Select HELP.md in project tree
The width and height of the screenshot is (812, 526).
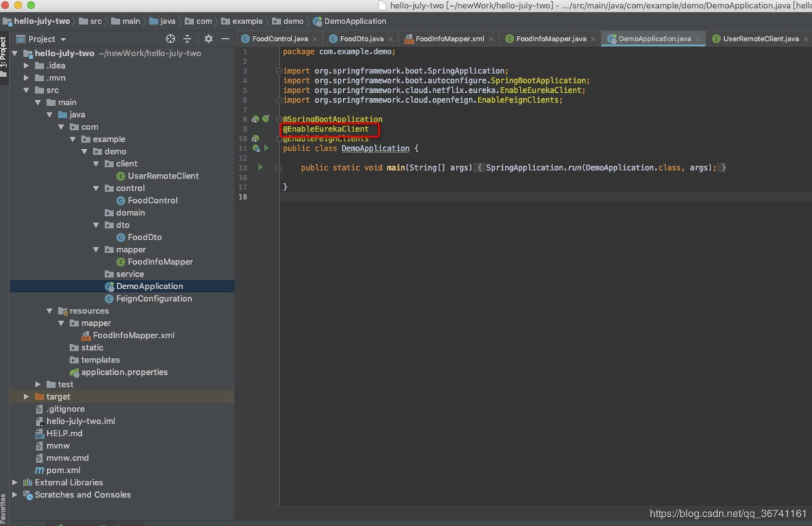click(x=64, y=434)
